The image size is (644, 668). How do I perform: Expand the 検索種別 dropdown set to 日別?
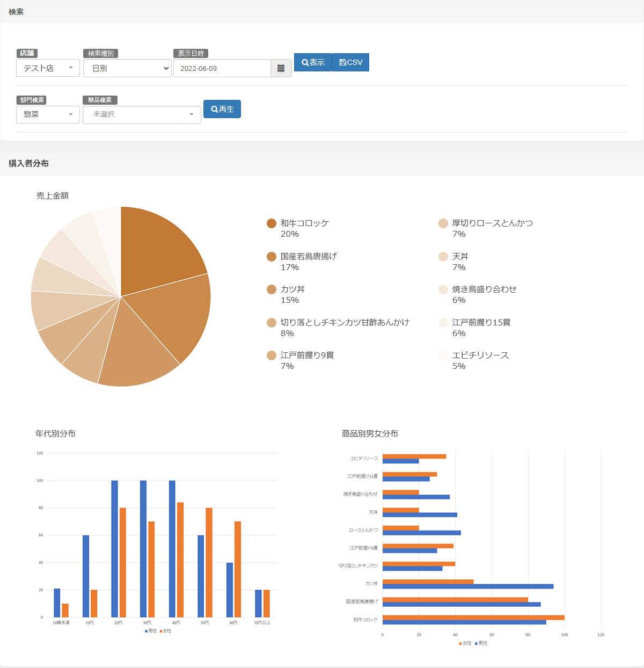coord(127,68)
